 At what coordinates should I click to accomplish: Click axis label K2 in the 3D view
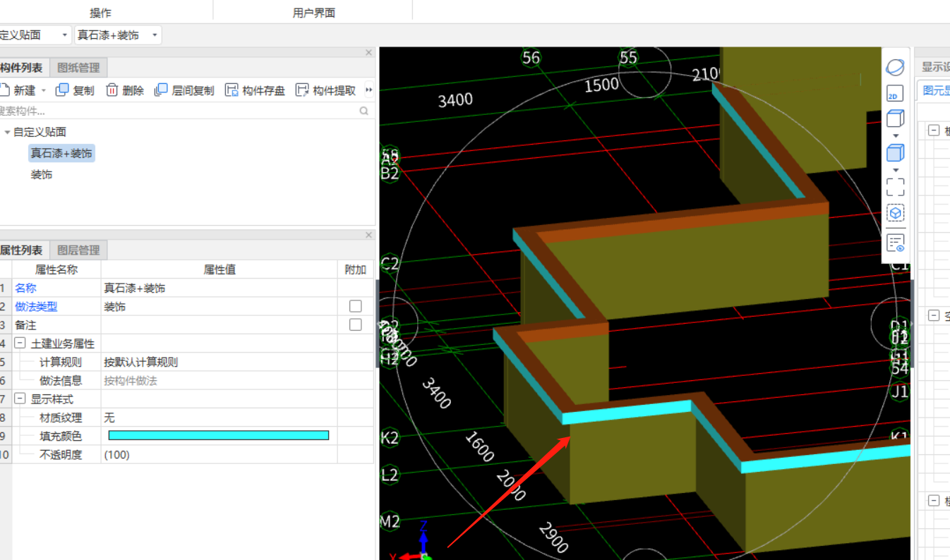click(x=390, y=437)
